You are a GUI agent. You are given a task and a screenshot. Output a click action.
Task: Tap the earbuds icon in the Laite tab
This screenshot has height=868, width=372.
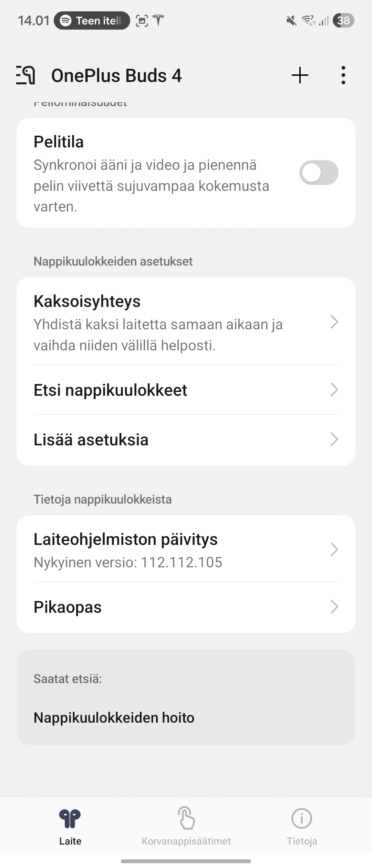click(70, 818)
